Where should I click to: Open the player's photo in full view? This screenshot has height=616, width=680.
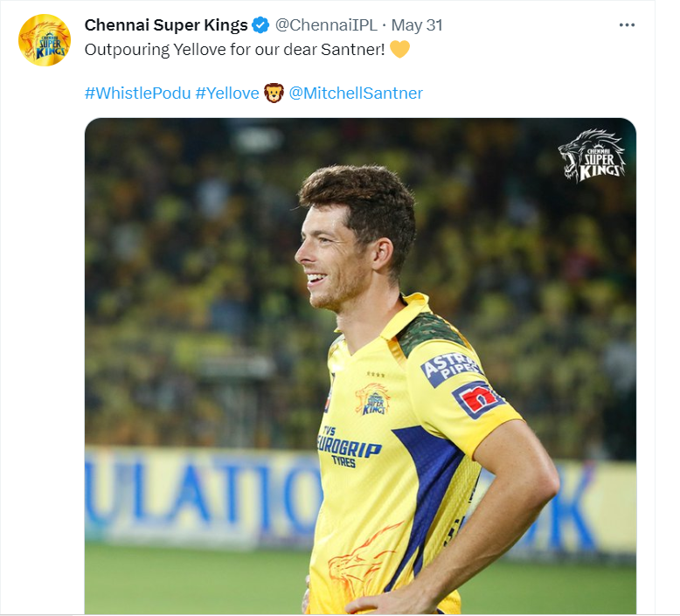pos(360,366)
